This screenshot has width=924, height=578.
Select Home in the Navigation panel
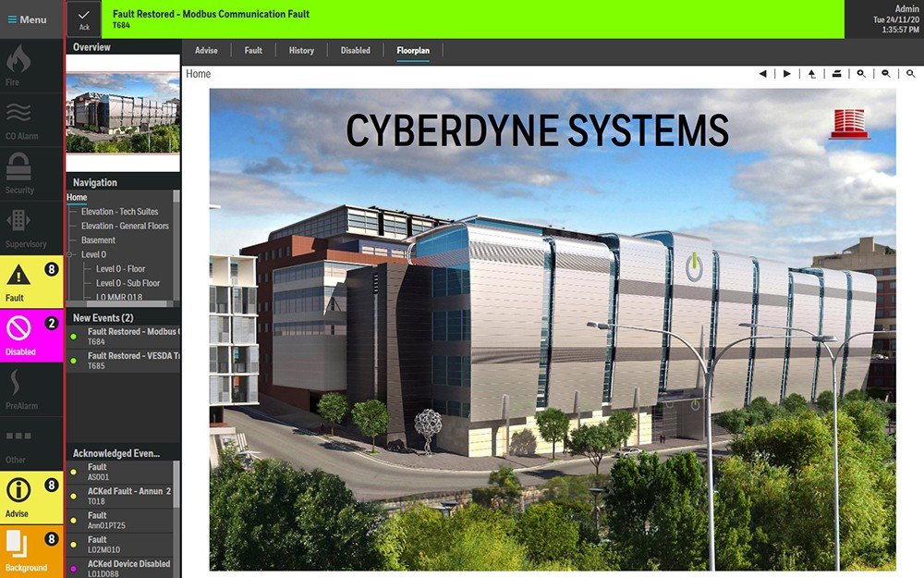pyautogui.click(x=77, y=197)
